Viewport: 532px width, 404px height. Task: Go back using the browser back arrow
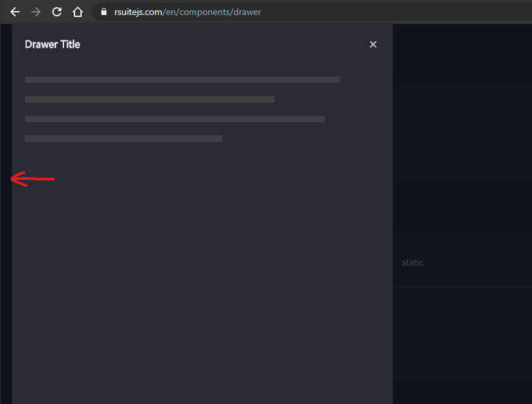tap(15, 12)
